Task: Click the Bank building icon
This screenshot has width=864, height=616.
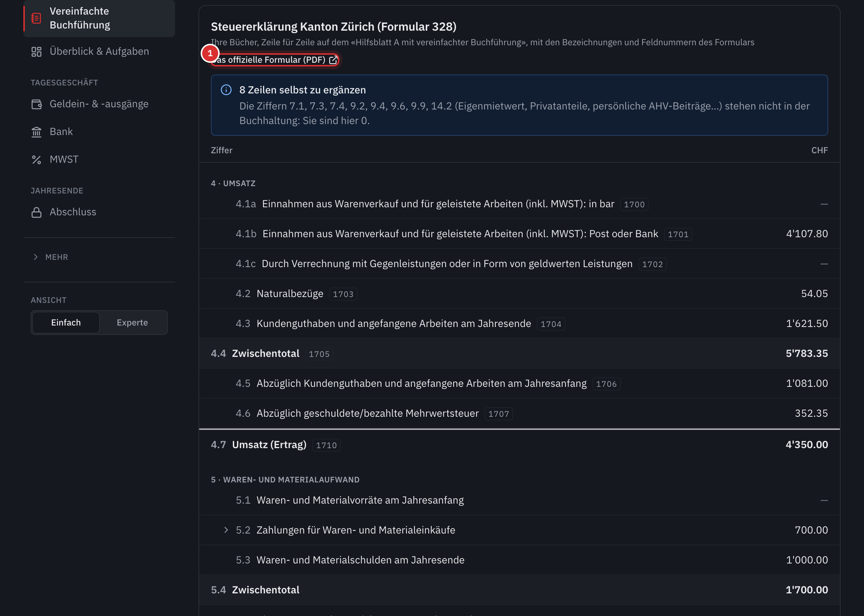Action: (x=36, y=132)
